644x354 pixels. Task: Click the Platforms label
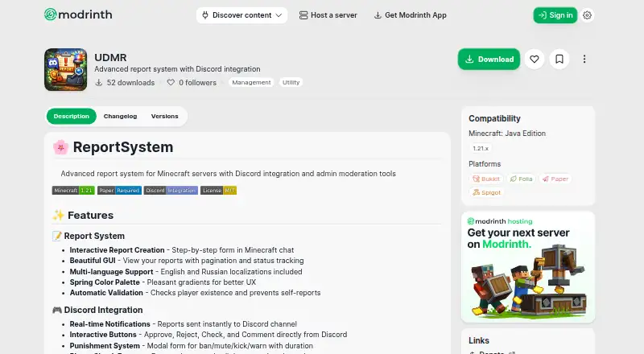pyautogui.click(x=485, y=164)
